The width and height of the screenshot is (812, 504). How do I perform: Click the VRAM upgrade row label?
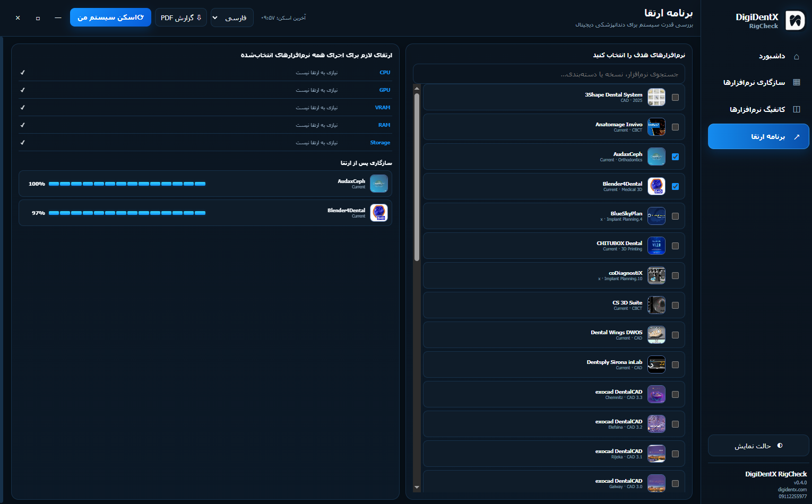(x=383, y=107)
